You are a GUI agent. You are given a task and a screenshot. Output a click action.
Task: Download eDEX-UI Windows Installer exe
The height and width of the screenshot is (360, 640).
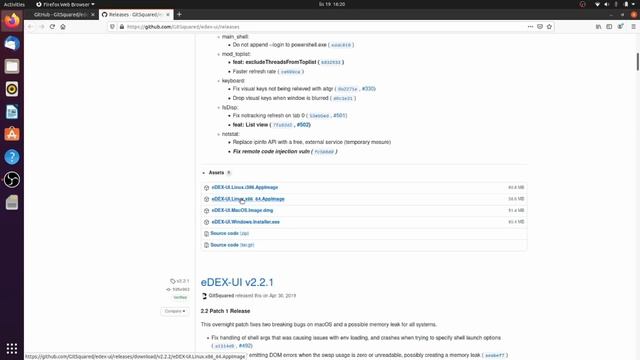tap(245, 222)
